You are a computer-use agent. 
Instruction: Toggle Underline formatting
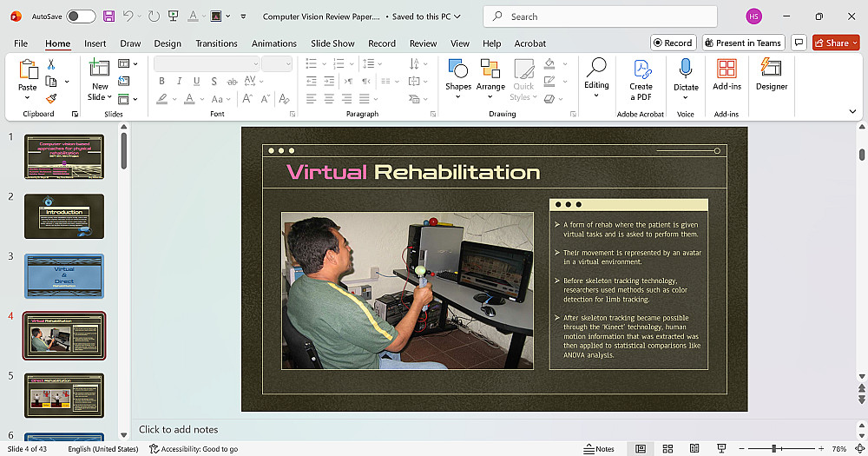(x=196, y=82)
